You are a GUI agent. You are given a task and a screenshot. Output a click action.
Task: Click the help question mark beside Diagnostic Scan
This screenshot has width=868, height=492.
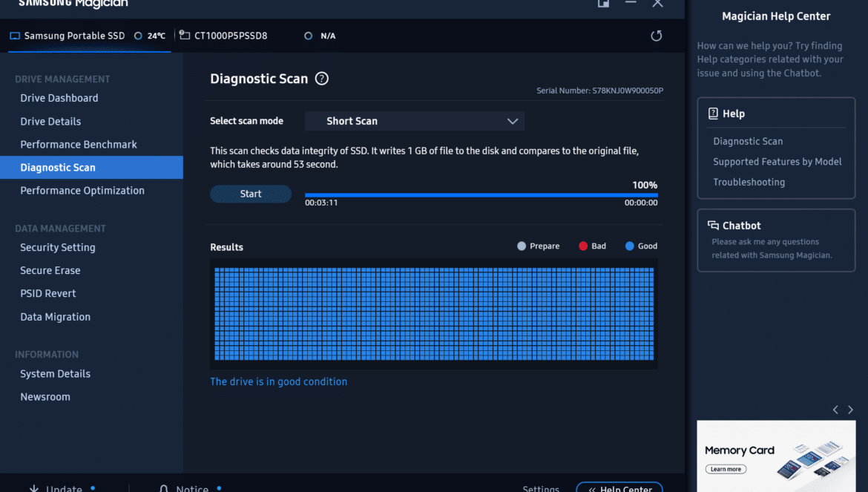coord(322,79)
